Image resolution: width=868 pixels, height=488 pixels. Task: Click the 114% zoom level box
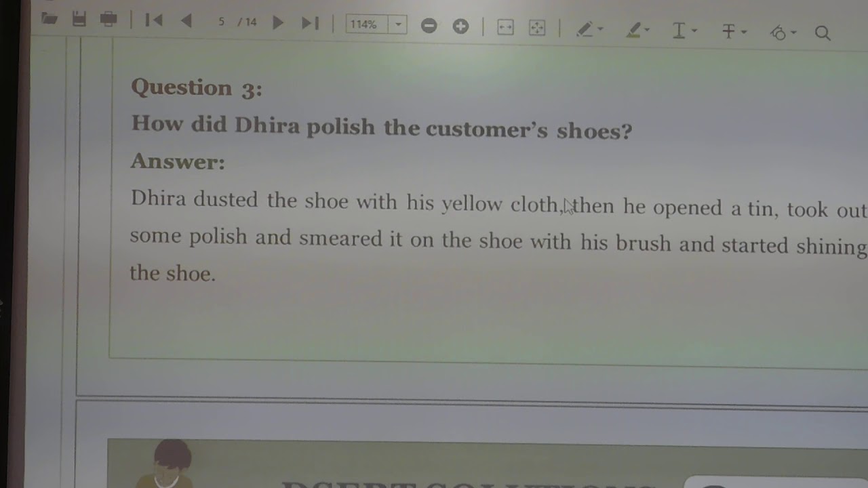[366, 24]
